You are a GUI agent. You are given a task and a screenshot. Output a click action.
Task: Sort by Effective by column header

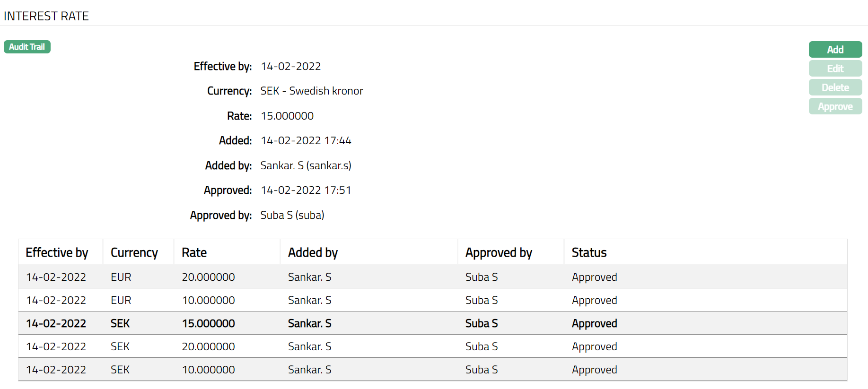point(57,252)
